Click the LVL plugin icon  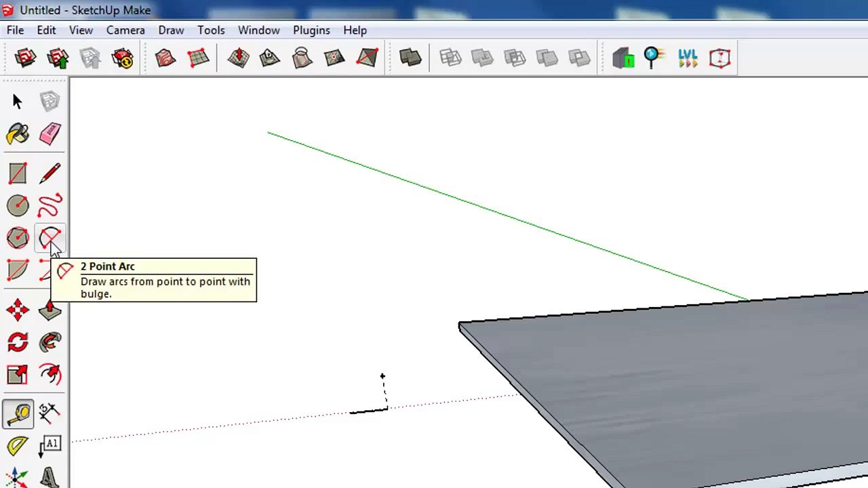687,58
